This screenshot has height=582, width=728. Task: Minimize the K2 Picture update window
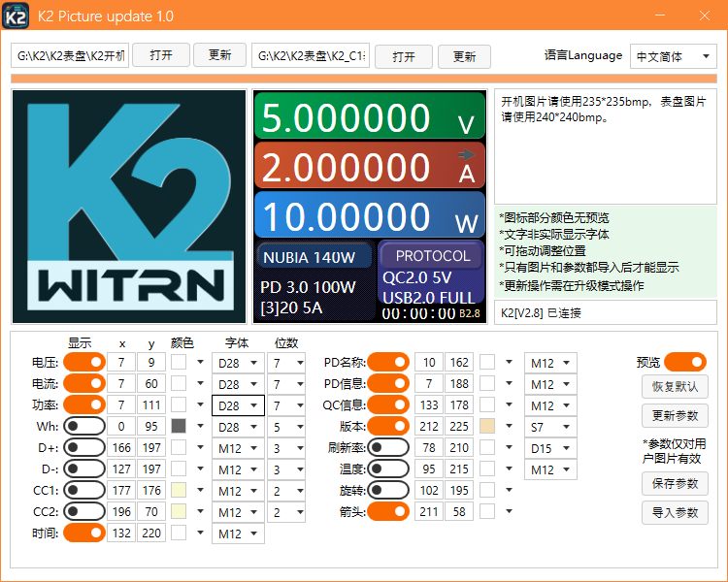click(660, 16)
